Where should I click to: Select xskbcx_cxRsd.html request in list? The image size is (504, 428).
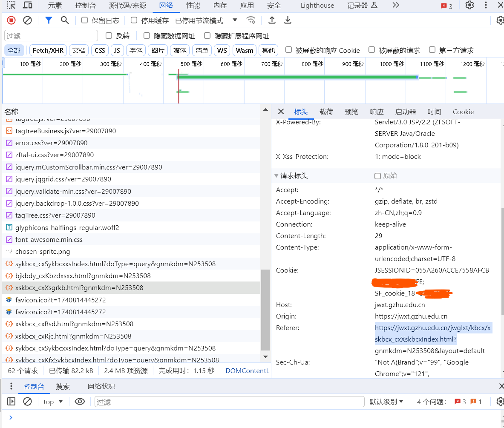point(74,324)
